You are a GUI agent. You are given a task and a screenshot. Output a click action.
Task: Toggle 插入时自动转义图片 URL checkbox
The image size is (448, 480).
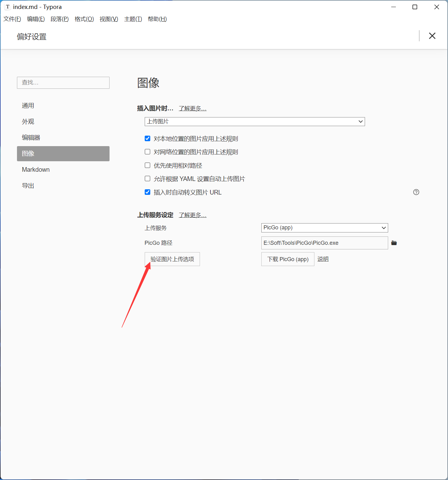[147, 192]
